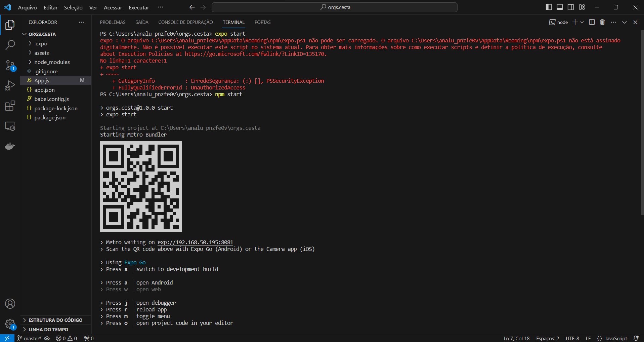Toggle the secondary side bar layout icon

[571, 7]
